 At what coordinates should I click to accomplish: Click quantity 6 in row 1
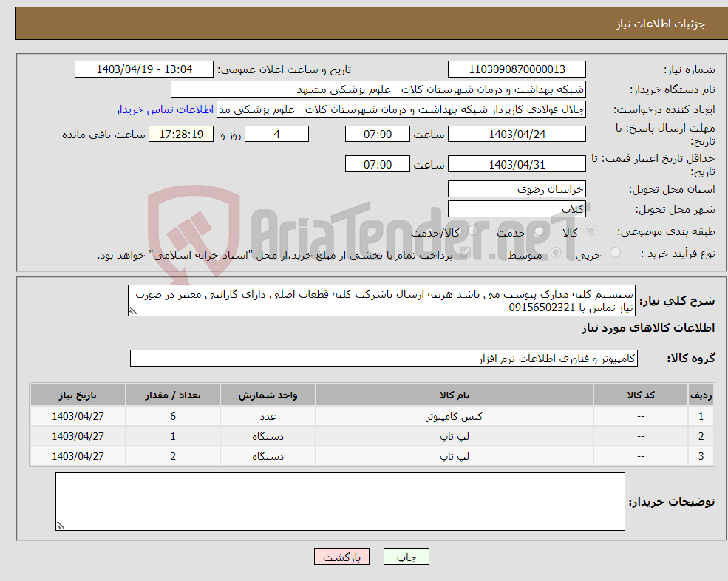(173, 417)
